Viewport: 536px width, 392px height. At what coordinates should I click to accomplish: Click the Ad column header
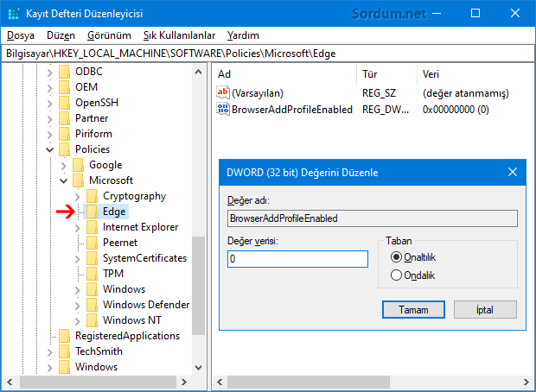pos(285,73)
